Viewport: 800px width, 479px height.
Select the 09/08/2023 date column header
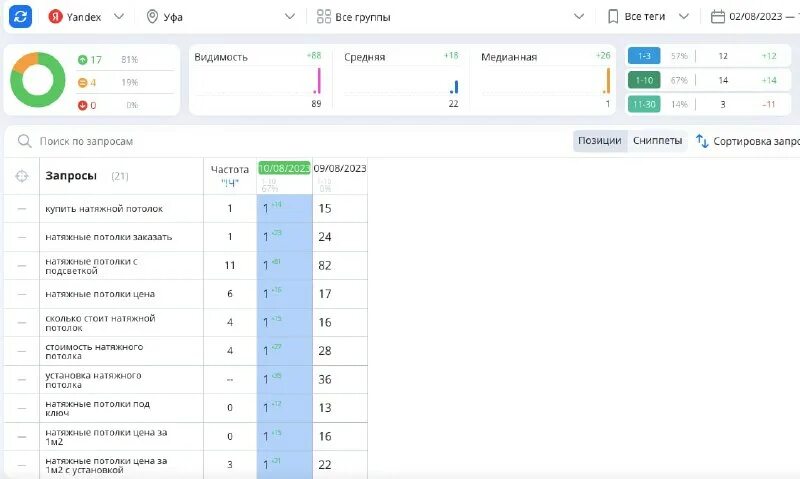(340, 168)
